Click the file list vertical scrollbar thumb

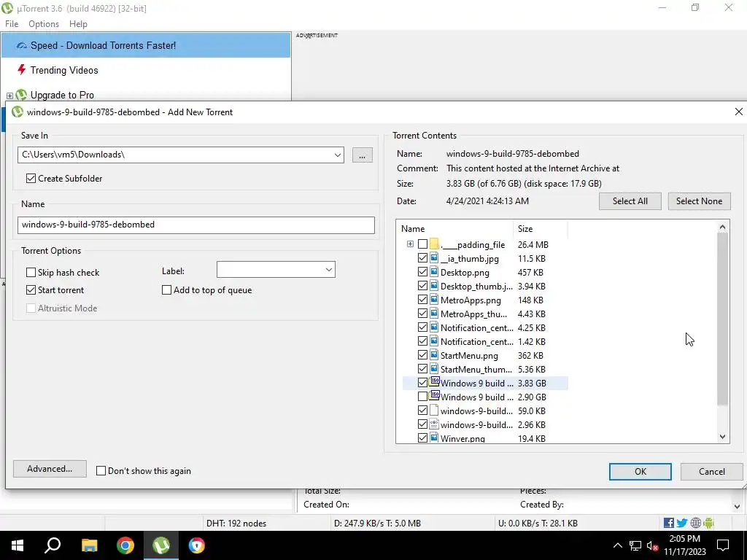722,319
